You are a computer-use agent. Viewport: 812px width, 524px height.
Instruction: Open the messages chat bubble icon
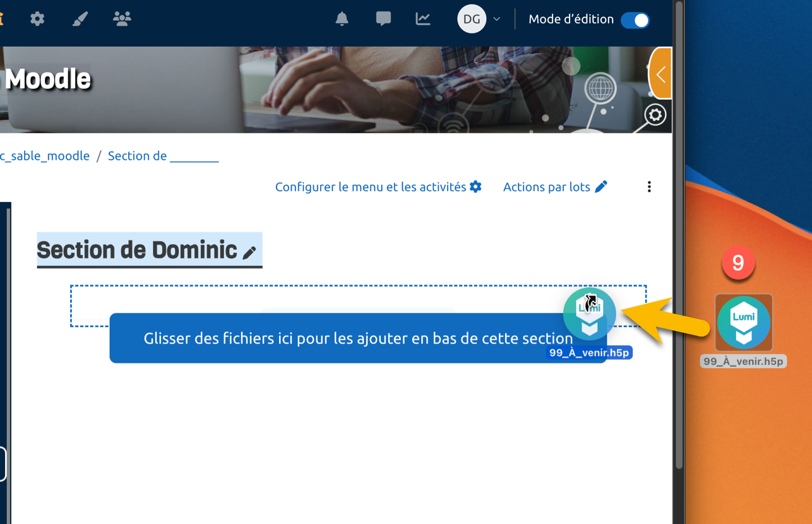click(x=383, y=19)
